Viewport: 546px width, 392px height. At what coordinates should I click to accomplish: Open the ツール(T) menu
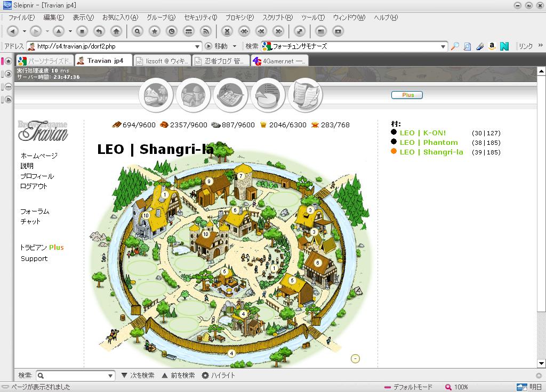(313, 18)
